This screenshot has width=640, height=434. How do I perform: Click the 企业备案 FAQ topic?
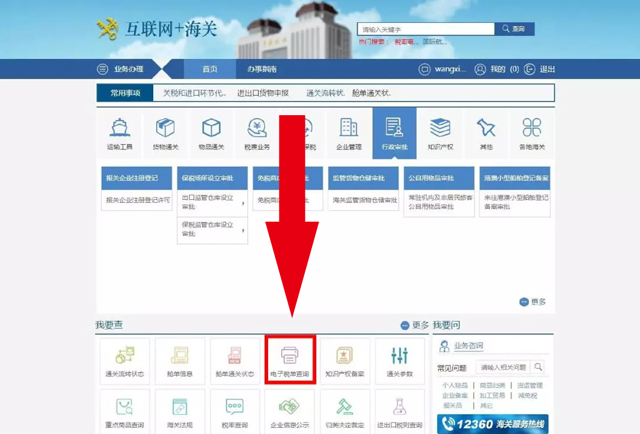[x=455, y=395]
